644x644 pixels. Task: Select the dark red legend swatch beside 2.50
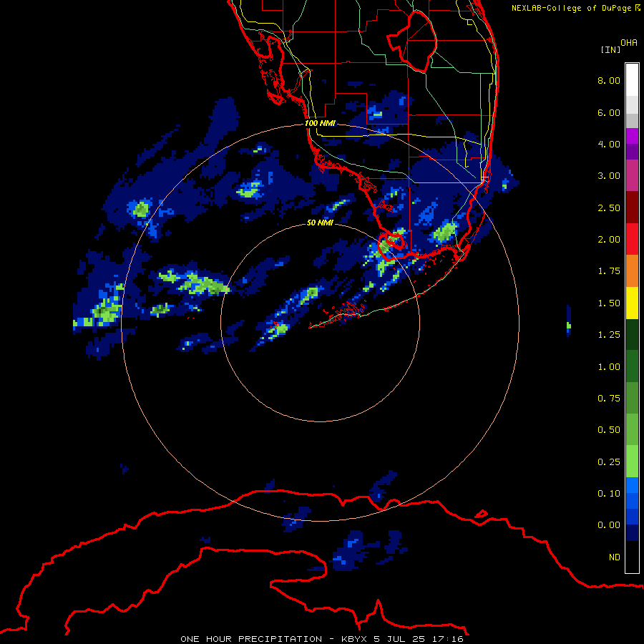[632, 208]
